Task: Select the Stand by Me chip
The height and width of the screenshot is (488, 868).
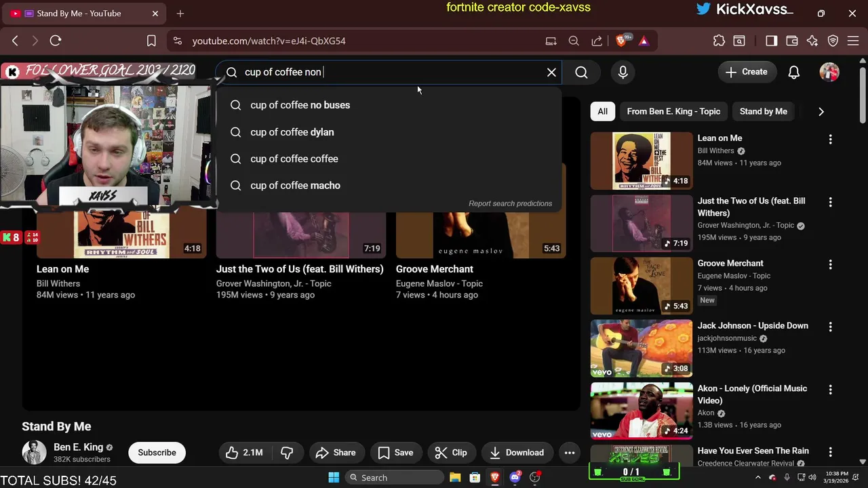Action: pyautogui.click(x=763, y=111)
